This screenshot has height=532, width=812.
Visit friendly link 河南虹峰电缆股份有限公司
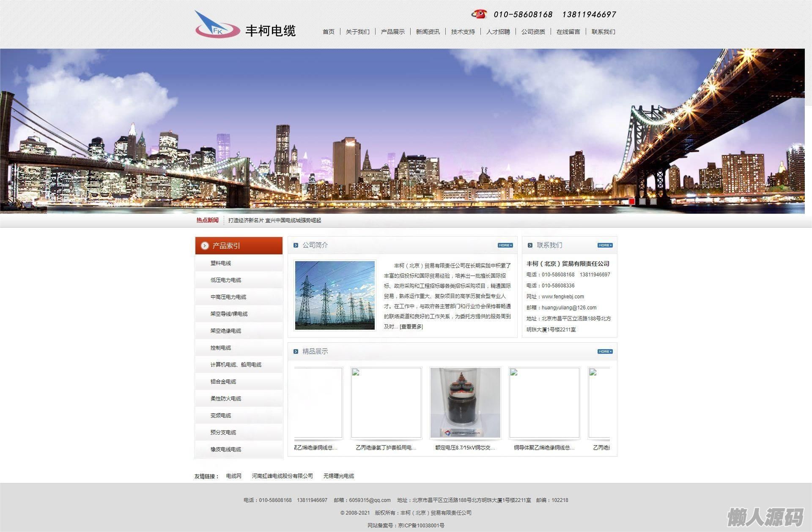pyautogui.click(x=282, y=476)
